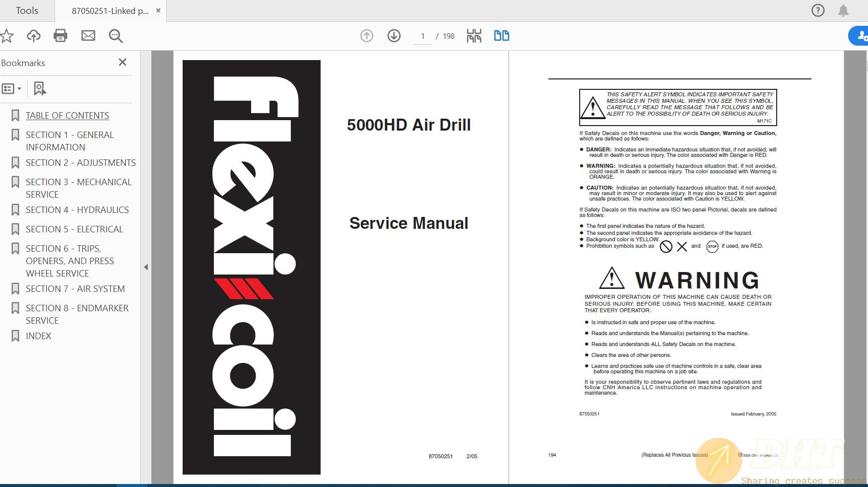View notifications via bell icon

tap(842, 10)
